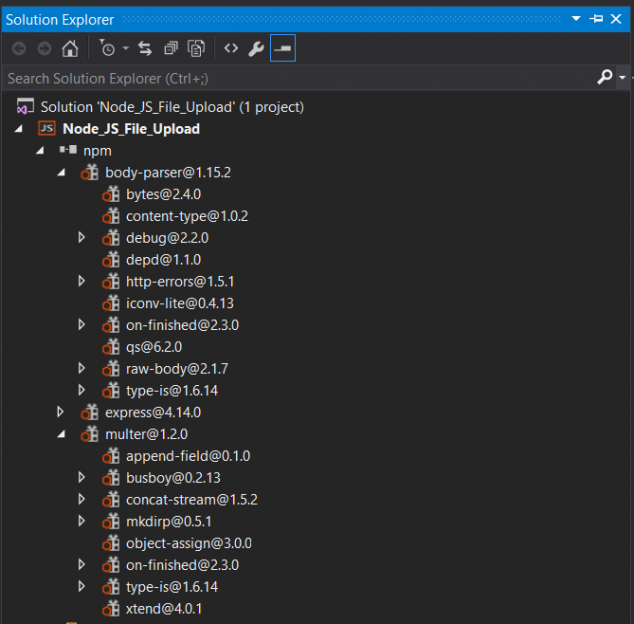Select object-assign@3.0.0 package
634x624 pixels.
189,544
